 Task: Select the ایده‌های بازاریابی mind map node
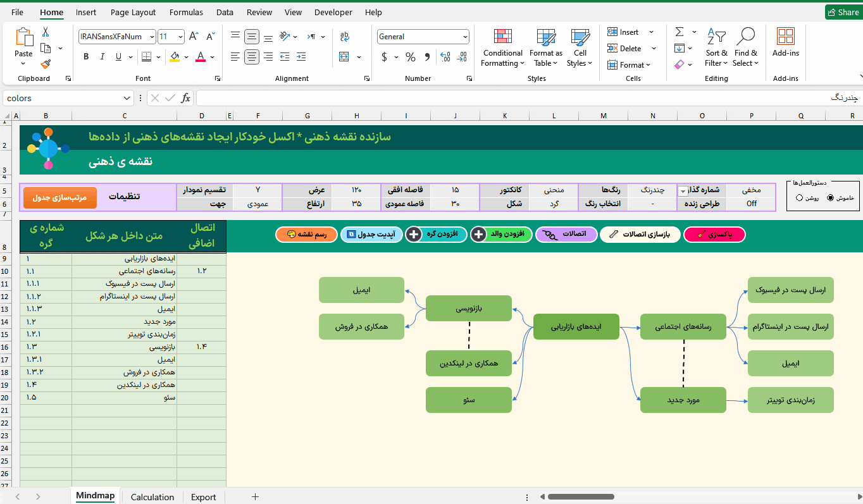point(576,326)
